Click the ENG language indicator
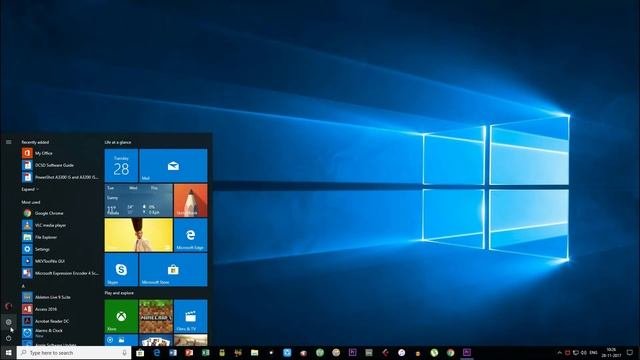Screen dimensions: 640x360 (593, 353)
